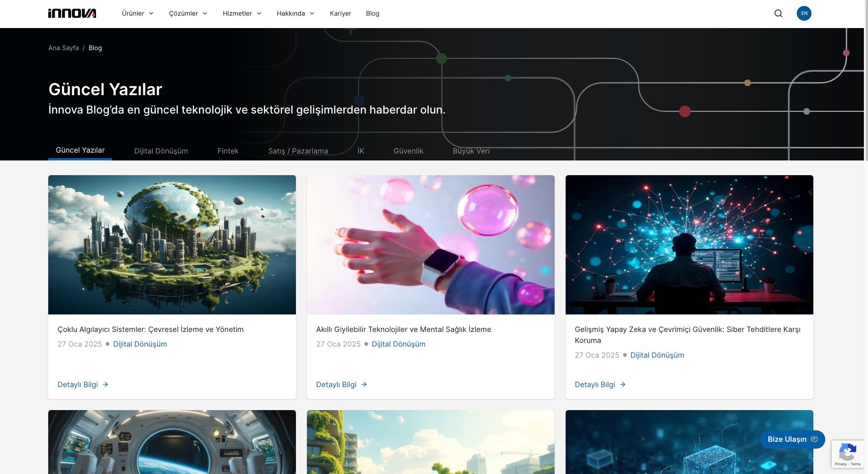Click the Güncel Yazılar page heading
The width and height of the screenshot is (868, 474).
[x=105, y=89]
